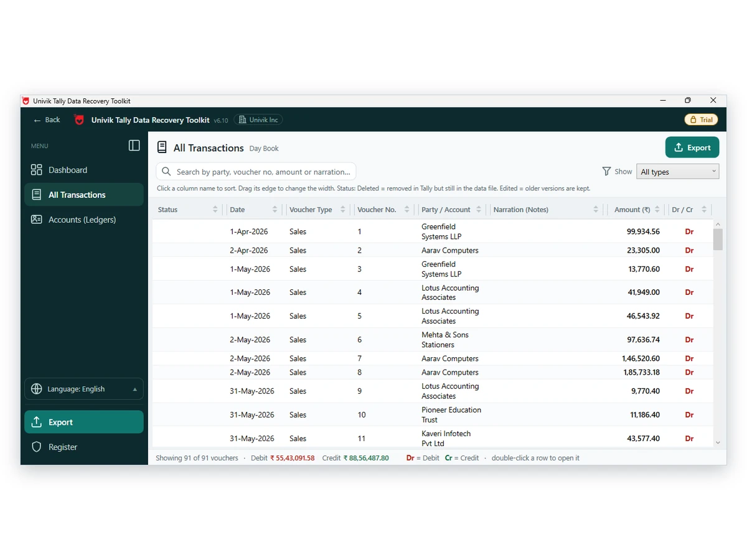The width and height of the screenshot is (747, 560).
Task: Select Pioneer Education Trust party cell
Action: (451, 415)
